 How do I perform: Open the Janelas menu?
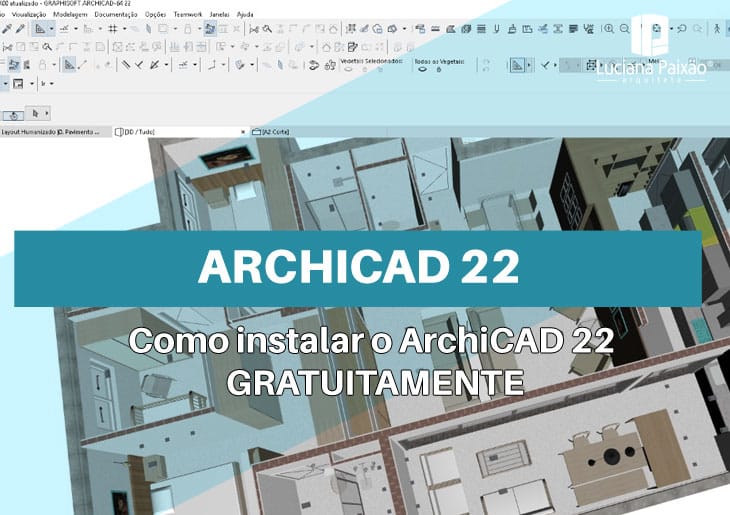(219, 14)
